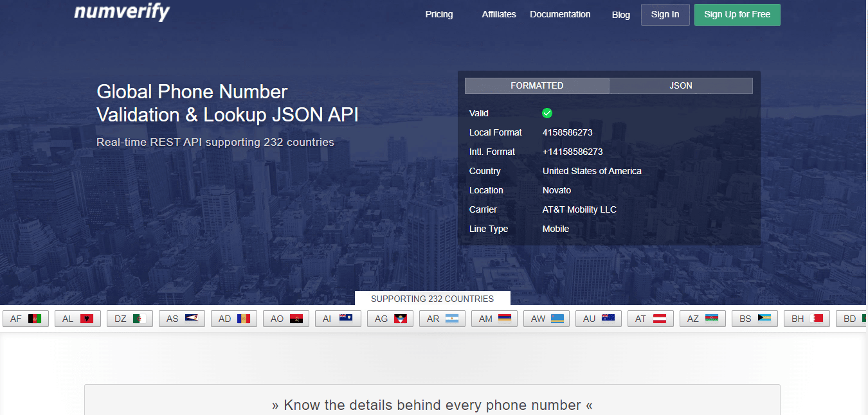Image resolution: width=868 pixels, height=415 pixels.
Task: Click the Azerbaijan AZ flag icon
Action: tap(712, 318)
